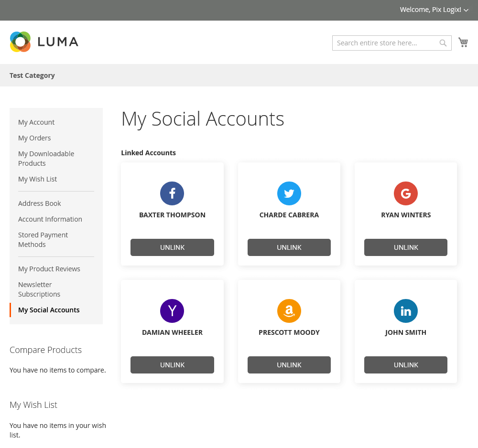Click the Luma store logo

pos(43,42)
